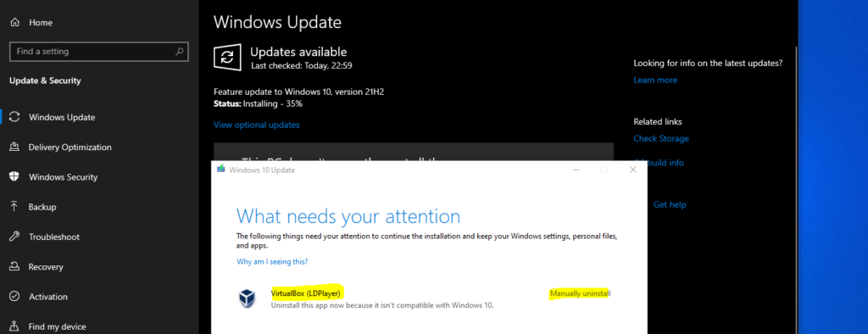Click the Troubleshoot wrench icon
868x334 pixels.
(x=15, y=237)
